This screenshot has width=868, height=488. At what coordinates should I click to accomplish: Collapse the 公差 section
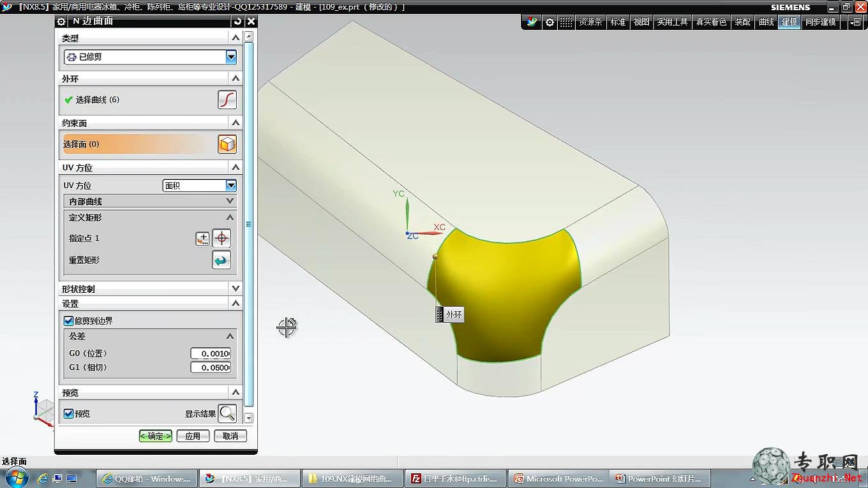click(230, 336)
